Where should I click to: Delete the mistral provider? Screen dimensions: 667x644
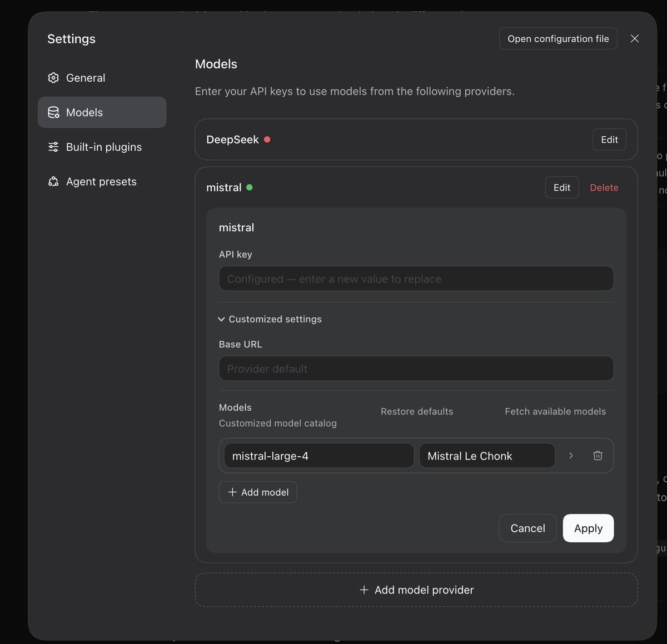(604, 187)
